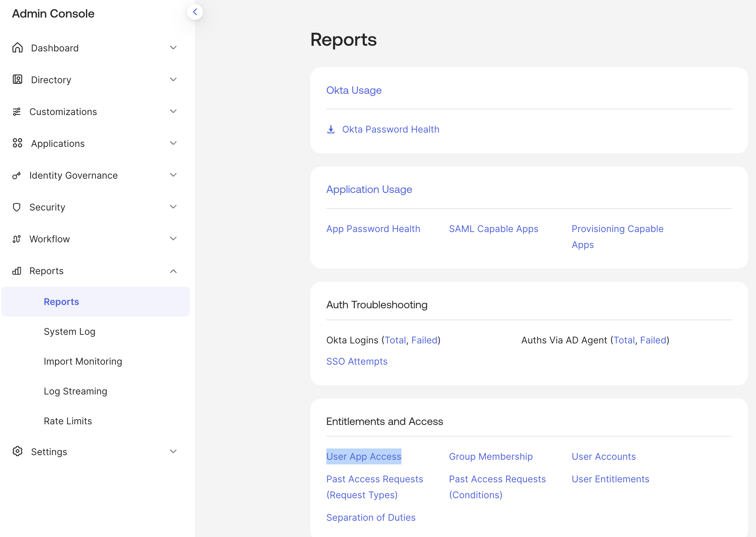Open Log Streaming in sidebar

tap(76, 391)
